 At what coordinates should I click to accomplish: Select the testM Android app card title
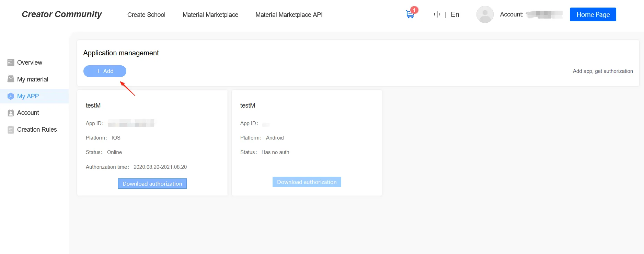click(x=248, y=106)
